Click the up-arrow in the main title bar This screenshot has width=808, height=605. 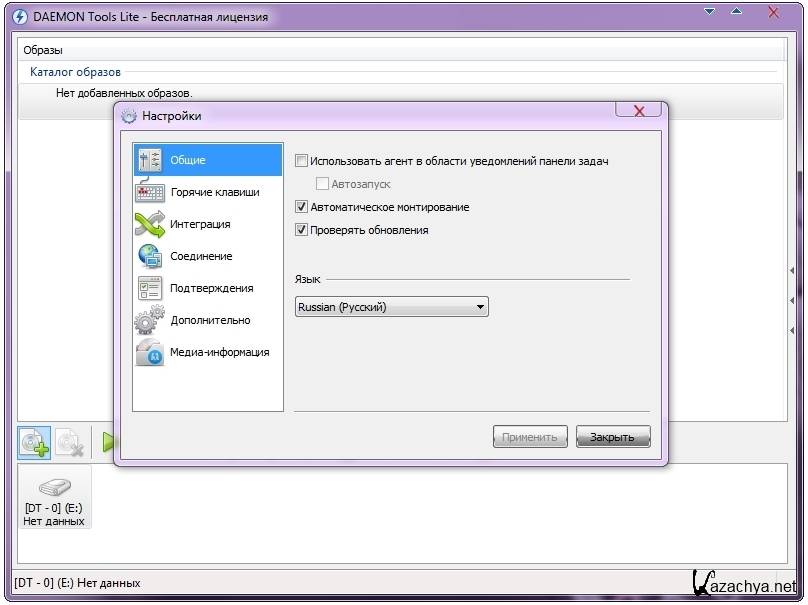[x=736, y=13]
